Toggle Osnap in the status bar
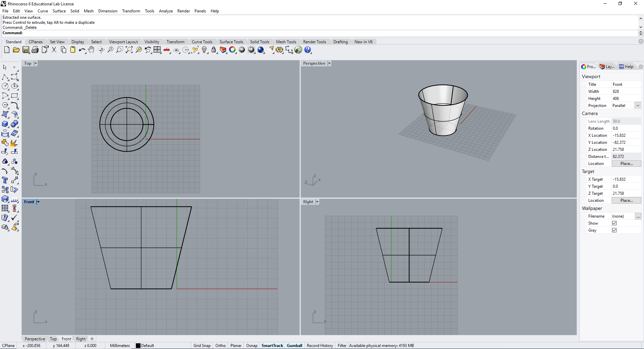644x349 pixels. point(252,346)
